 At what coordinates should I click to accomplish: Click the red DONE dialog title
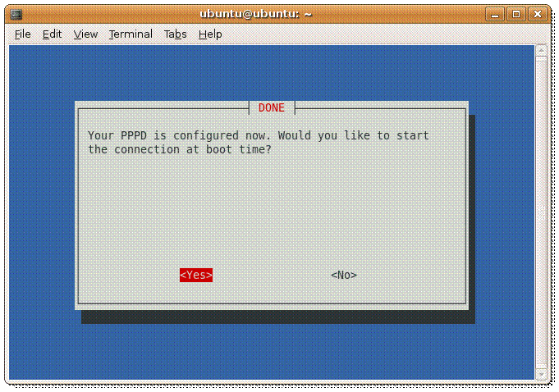pos(272,107)
